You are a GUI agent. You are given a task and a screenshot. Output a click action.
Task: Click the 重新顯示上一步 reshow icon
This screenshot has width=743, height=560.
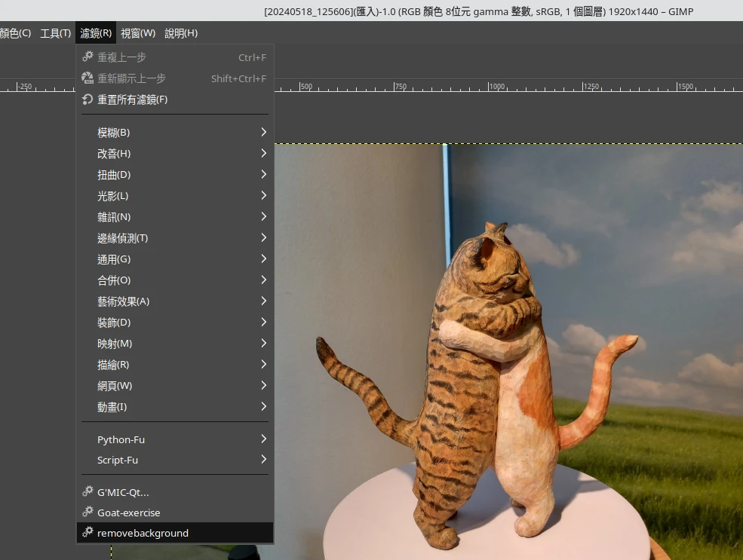pos(88,78)
